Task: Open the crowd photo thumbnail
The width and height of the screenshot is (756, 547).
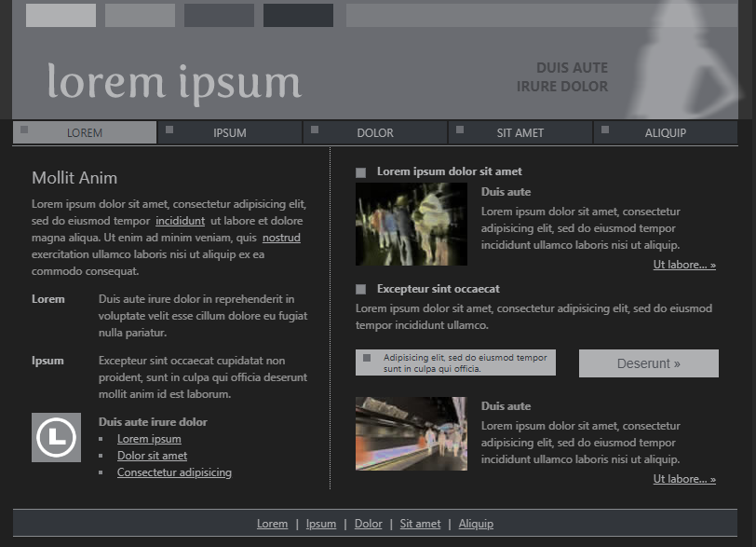Action: (x=411, y=225)
